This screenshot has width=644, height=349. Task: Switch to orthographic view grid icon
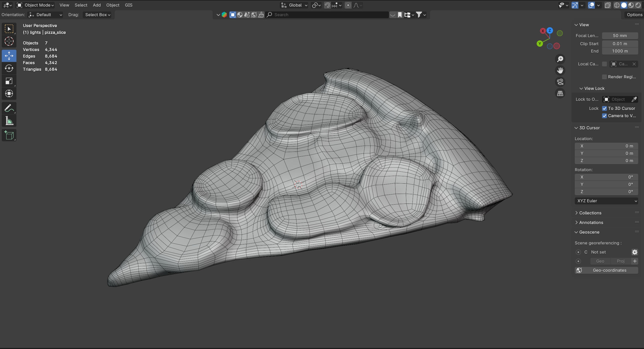(560, 93)
